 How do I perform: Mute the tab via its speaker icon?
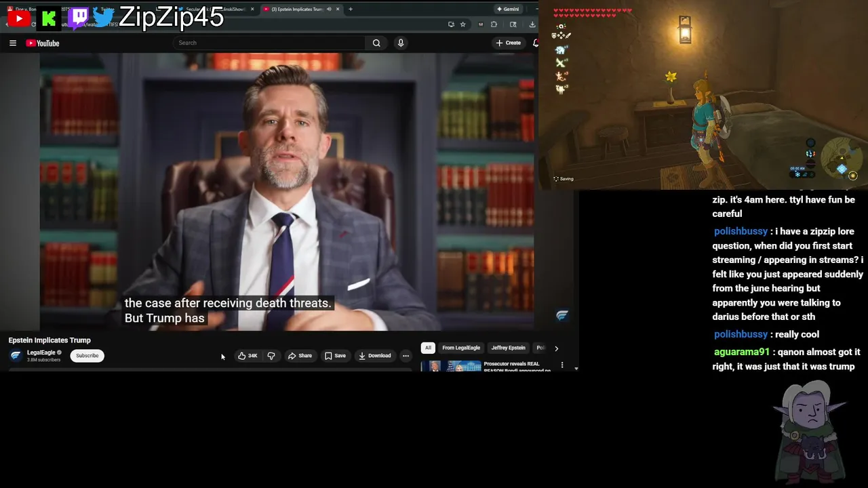click(x=329, y=9)
